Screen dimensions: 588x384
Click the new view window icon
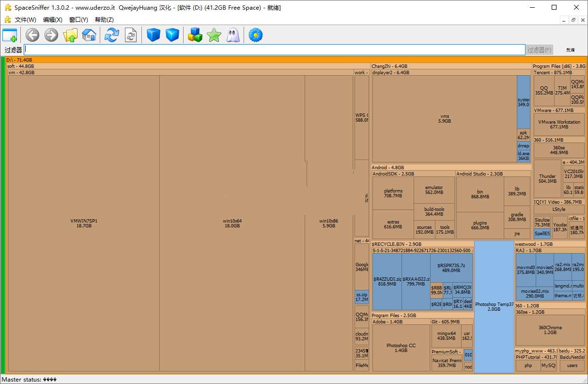click(10, 35)
